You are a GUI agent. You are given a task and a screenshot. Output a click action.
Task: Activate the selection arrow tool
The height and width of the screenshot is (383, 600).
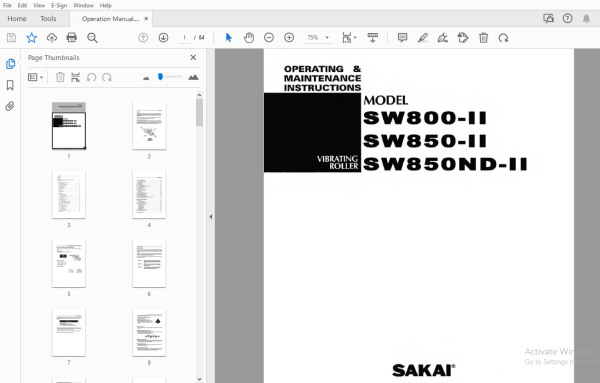229,37
